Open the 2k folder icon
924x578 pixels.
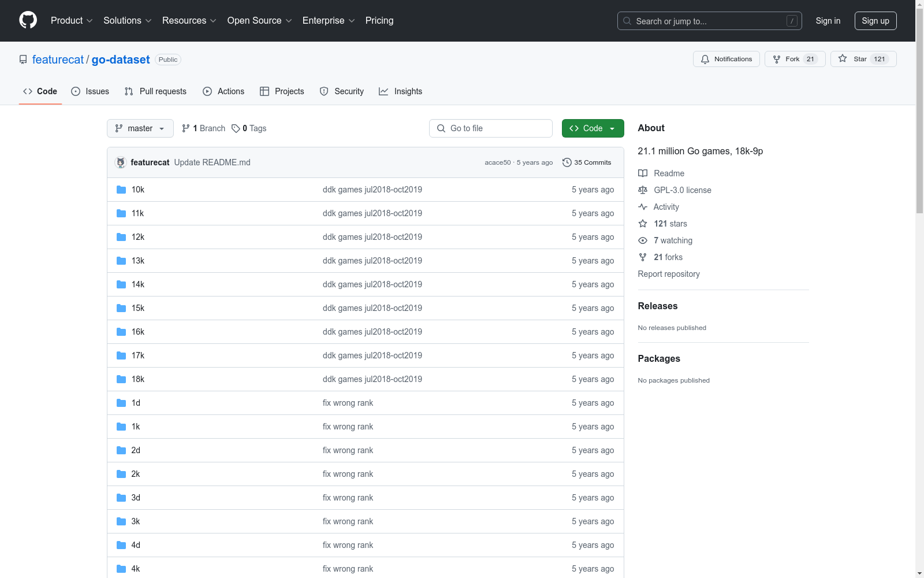pyautogui.click(x=121, y=474)
